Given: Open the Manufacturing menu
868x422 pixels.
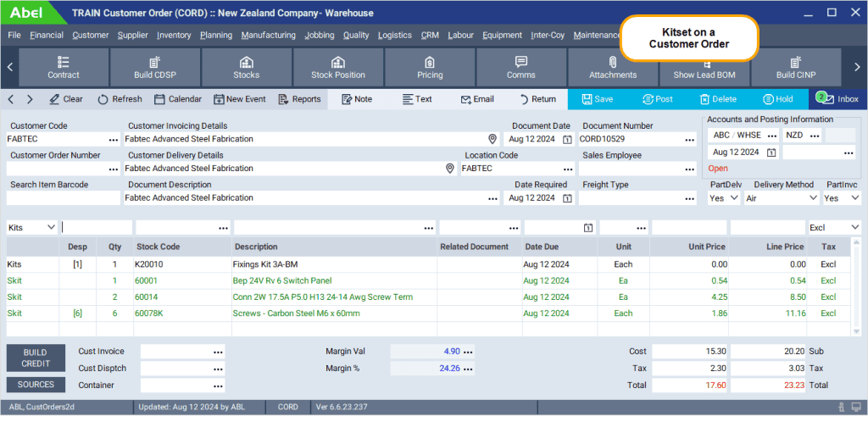Looking at the screenshot, I should click(268, 35).
